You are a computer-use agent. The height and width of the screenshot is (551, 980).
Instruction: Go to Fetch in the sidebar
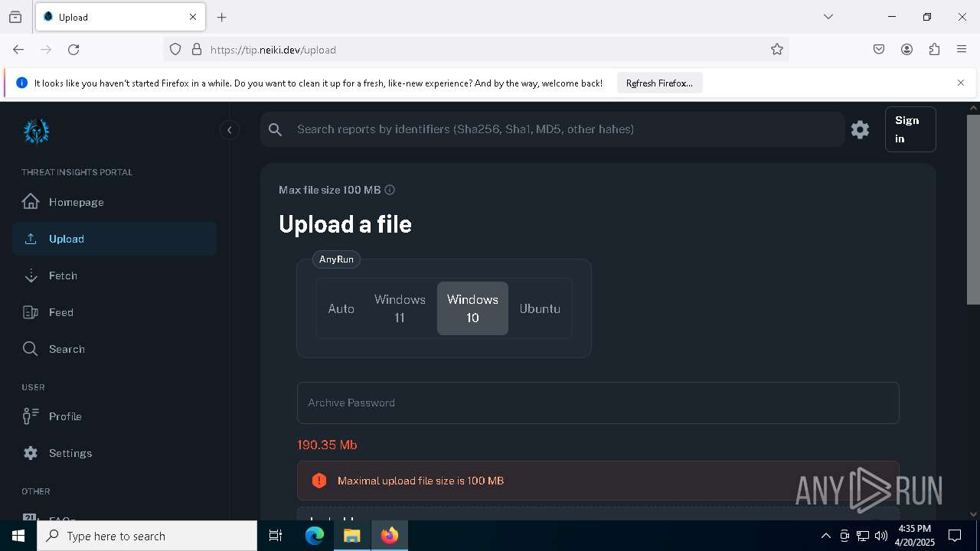114,275
